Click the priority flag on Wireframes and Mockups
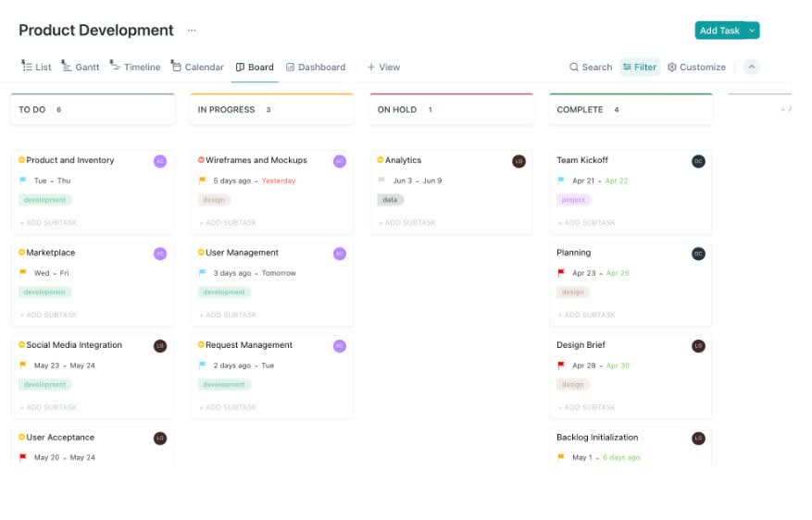Screen dimensions: 812x520 [203, 180]
